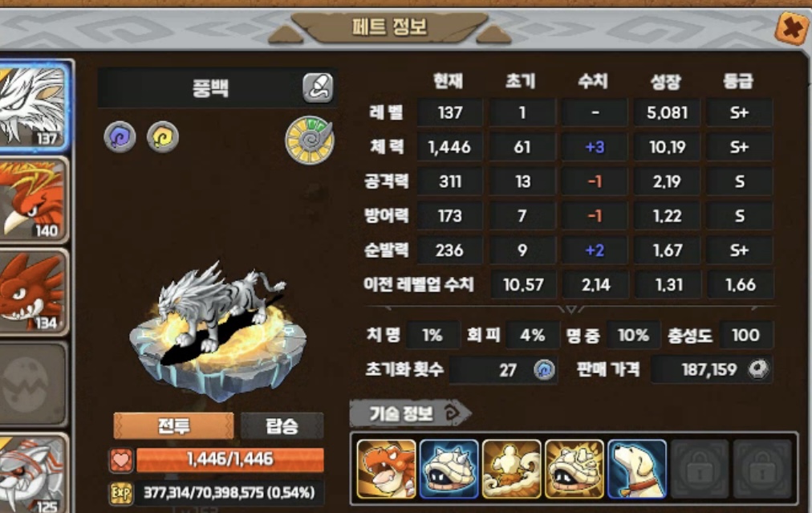This screenshot has width=812, height=513.
Task: Select the level 140 orange bird pet
Action: point(34,199)
